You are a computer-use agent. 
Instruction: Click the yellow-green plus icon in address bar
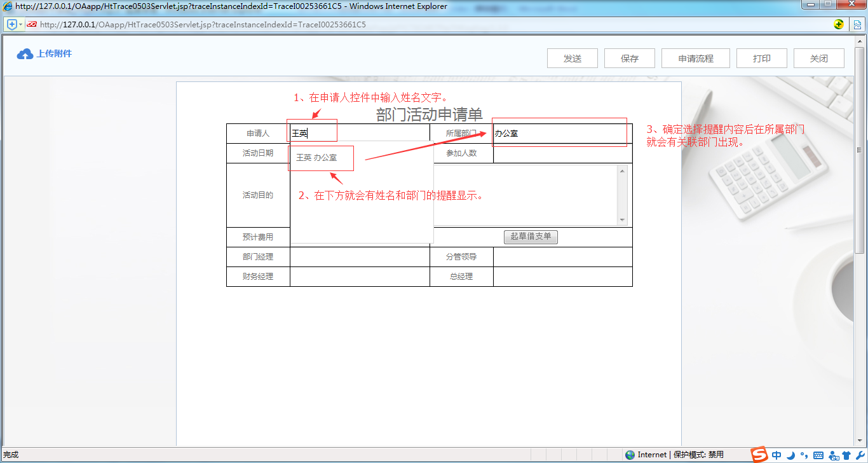tap(839, 24)
